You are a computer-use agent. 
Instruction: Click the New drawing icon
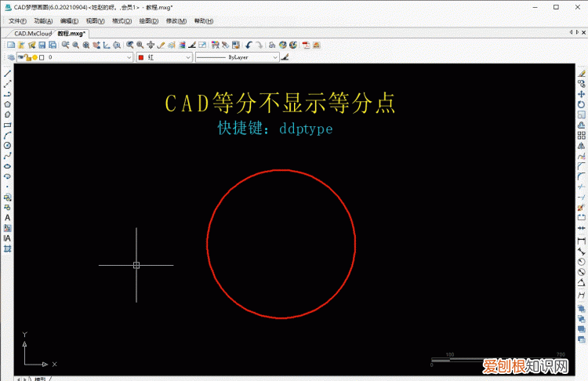pos(11,45)
